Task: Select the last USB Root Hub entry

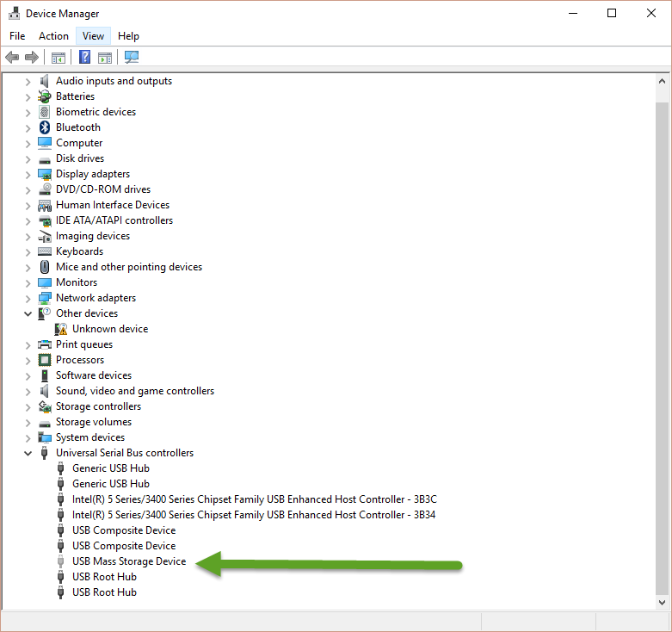Action: [x=104, y=592]
